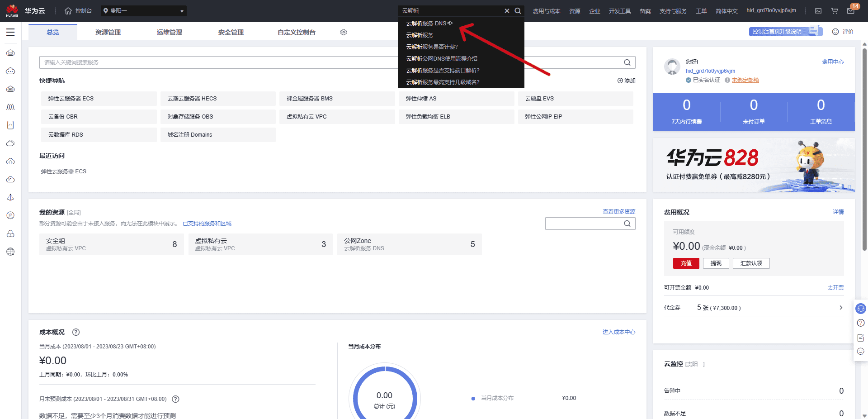This screenshot has height=419, width=868.
Task: Click the help icon next to 月末预测成本
Action: pyautogui.click(x=176, y=399)
